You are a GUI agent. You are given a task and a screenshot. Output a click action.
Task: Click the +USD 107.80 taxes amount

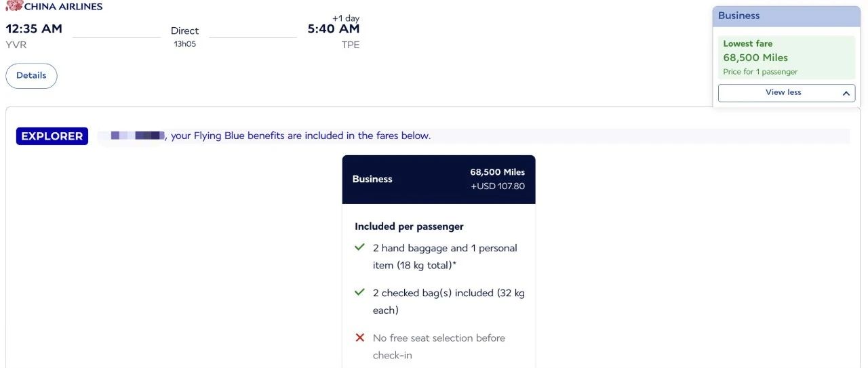[497, 186]
